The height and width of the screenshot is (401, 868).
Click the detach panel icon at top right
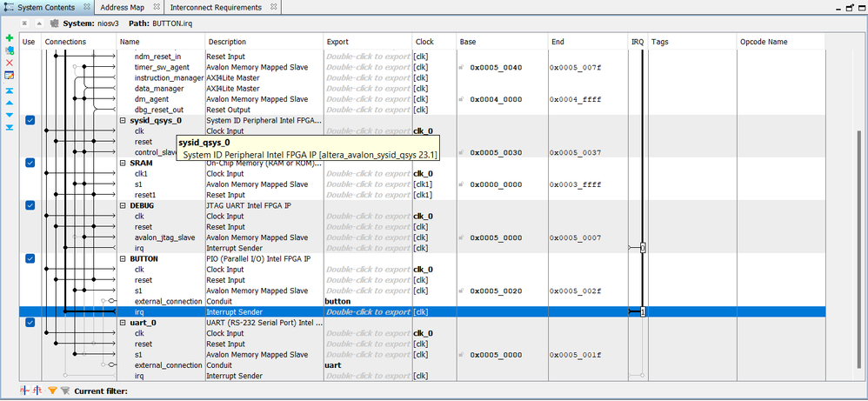pyautogui.click(x=850, y=8)
